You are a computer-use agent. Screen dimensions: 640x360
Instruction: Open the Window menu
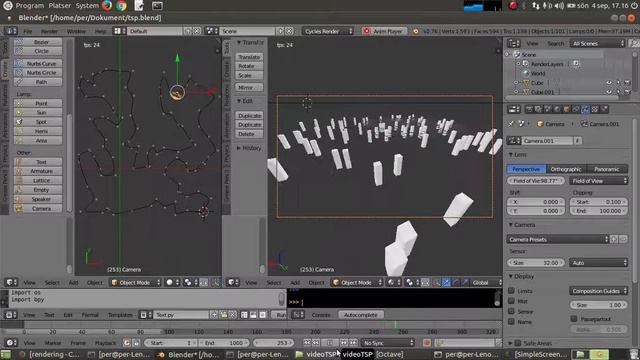76,31
